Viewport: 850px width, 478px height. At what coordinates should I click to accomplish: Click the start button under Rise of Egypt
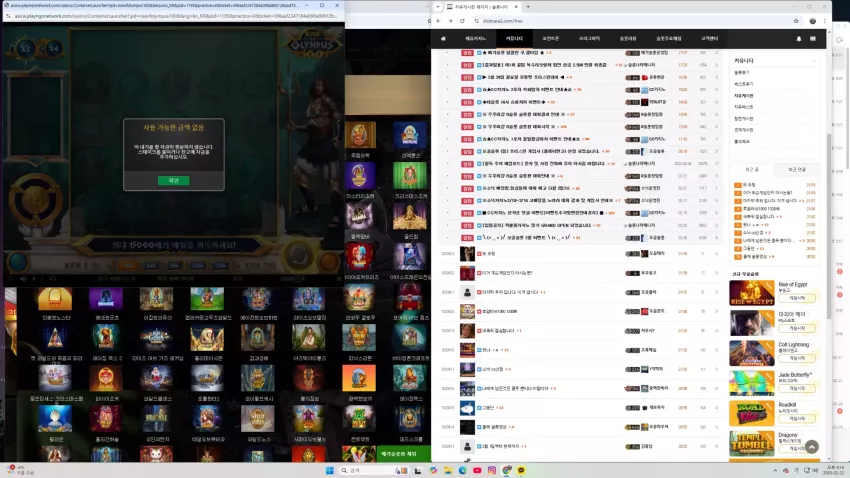[797, 298]
